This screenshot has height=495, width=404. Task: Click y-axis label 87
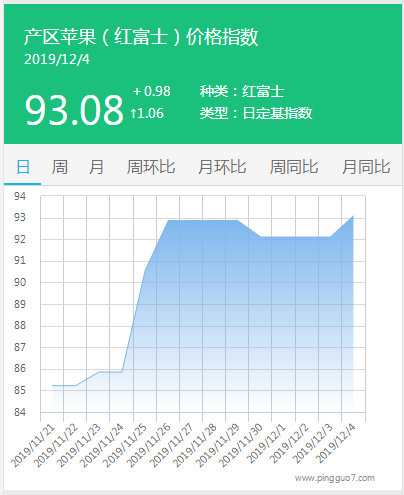[20, 347]
